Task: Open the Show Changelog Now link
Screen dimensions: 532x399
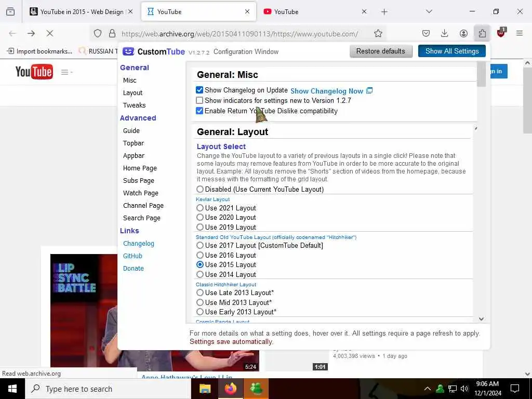Action: coord(327,91)
